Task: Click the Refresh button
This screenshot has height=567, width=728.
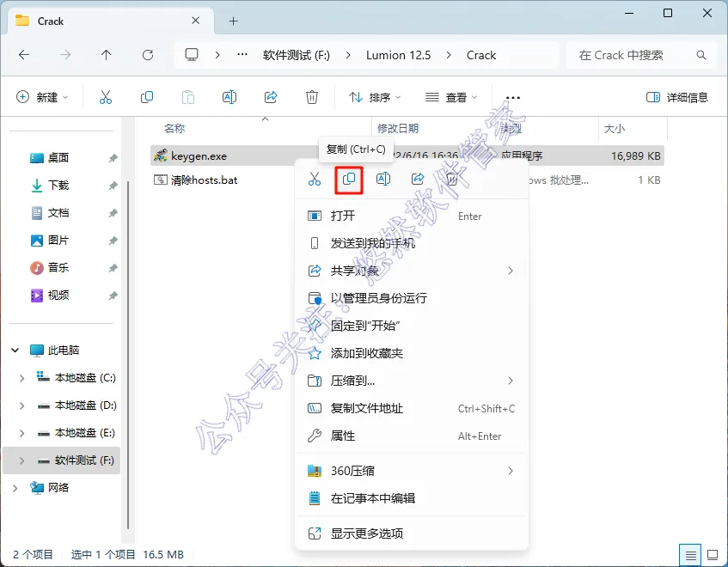Action: point(148,55)
